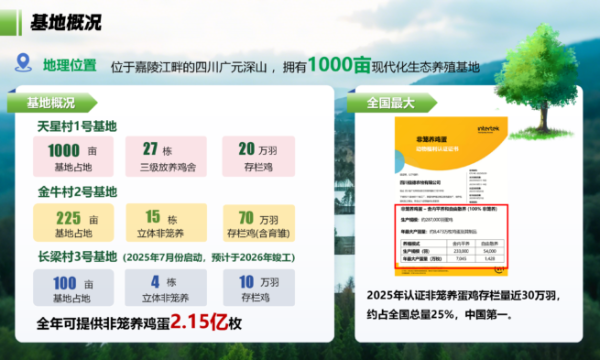Viewport: 600px width, 360px height.
Task: Select the 27栋 三级放养鸡舍 card
Action: click(x=166, y=156)
